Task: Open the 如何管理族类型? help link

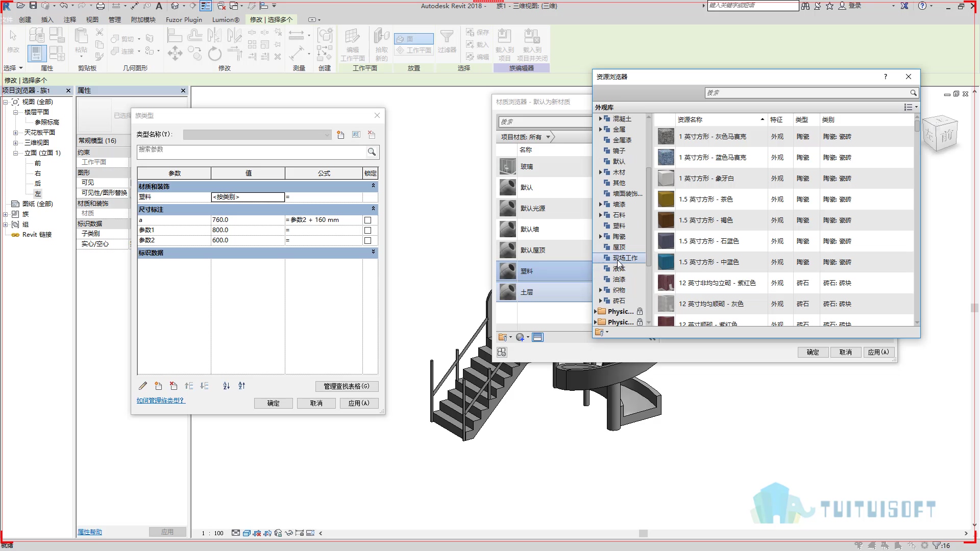Action: (x=161, y=400)
